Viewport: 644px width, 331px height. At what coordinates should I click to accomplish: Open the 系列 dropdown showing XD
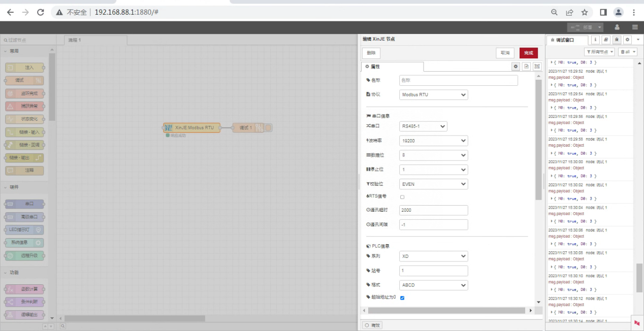coord(433,256)
